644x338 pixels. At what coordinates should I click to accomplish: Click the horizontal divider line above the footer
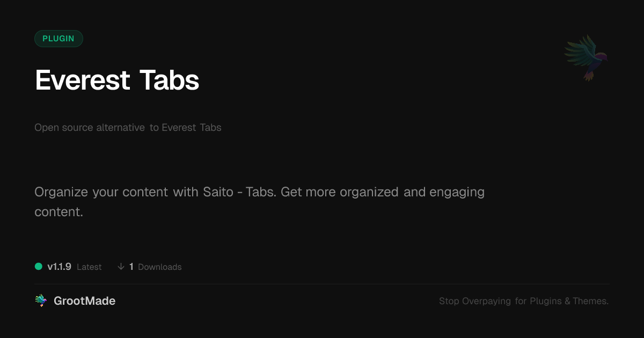click(x=322, y=284)
